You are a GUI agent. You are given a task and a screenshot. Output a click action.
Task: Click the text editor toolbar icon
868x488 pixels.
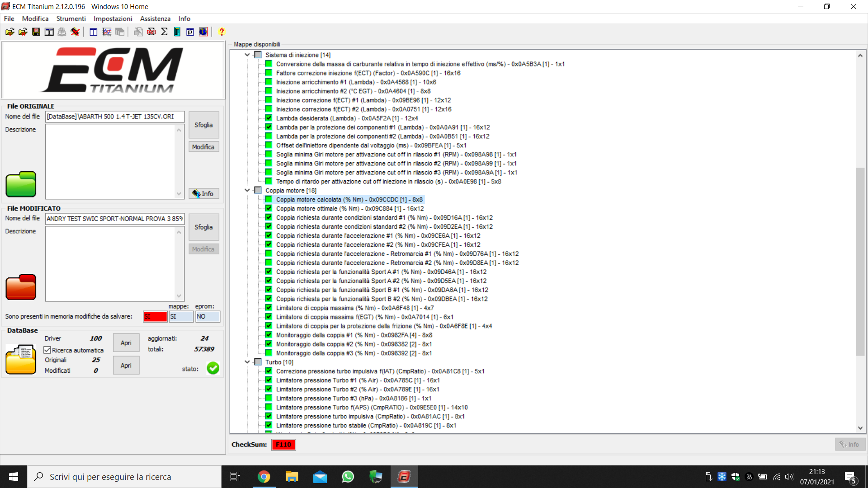pyautogui.click(x=49, y=32)
